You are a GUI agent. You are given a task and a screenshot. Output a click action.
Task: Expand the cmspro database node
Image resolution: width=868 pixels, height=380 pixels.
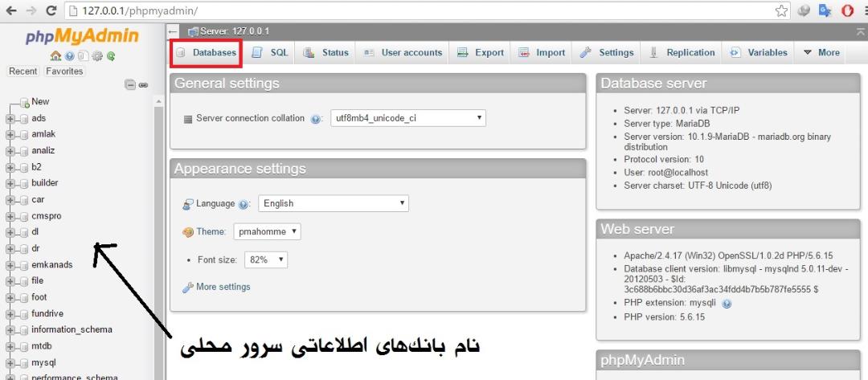click(10, 216)
